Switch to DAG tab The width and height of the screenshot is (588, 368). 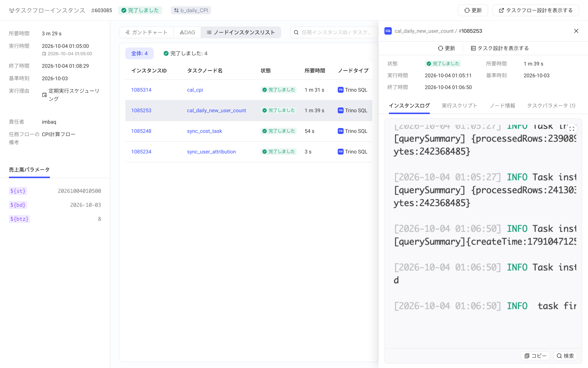[x=187, y=32]
